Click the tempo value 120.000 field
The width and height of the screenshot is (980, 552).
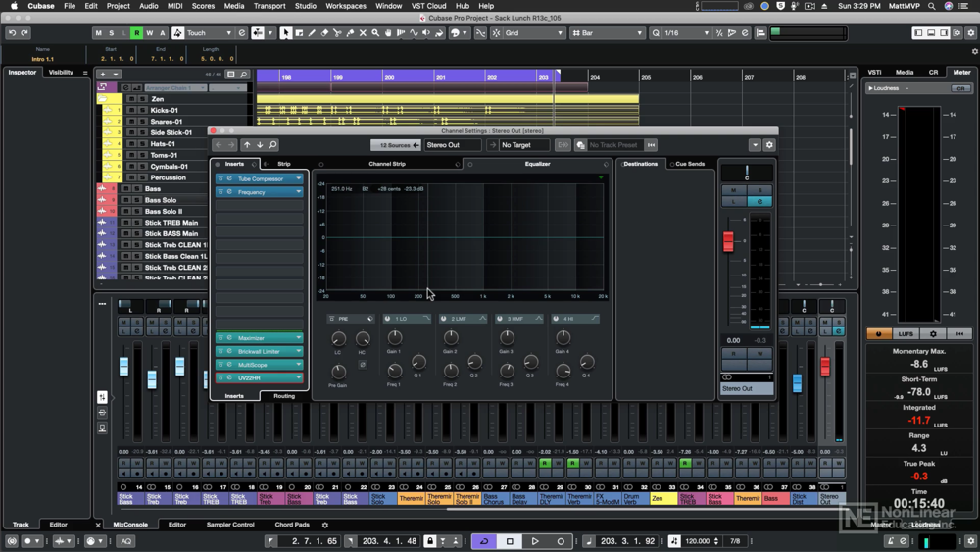[x=698, y=541]
